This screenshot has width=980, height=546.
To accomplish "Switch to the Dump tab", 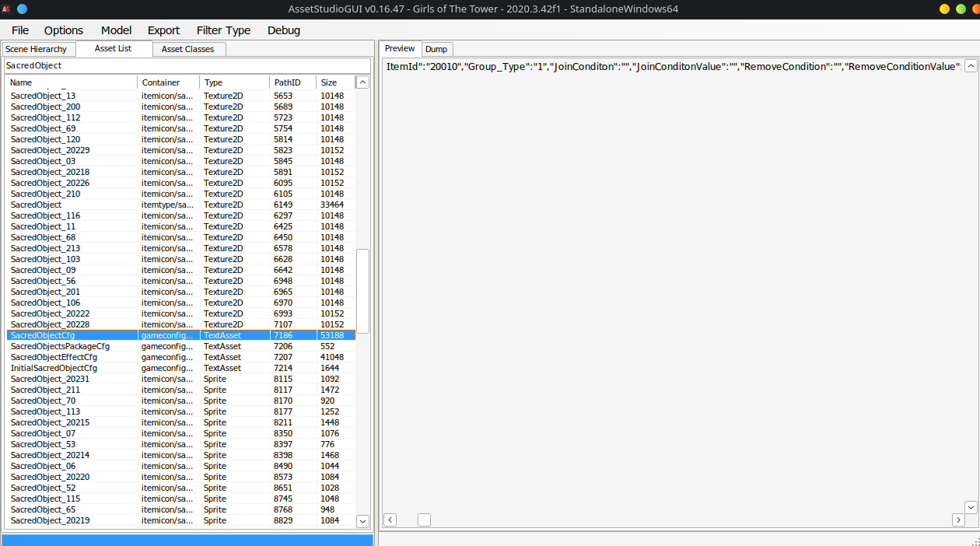I will click(436, 49).
